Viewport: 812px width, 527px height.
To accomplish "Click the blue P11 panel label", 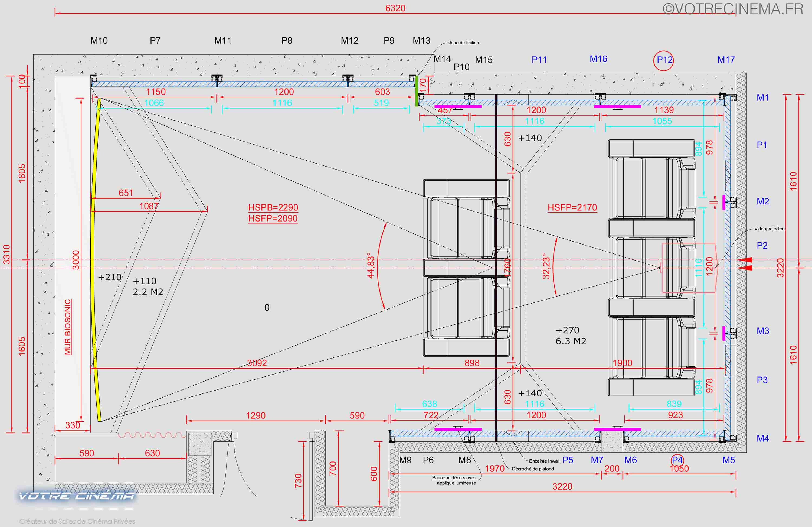I will click(539, 60).
